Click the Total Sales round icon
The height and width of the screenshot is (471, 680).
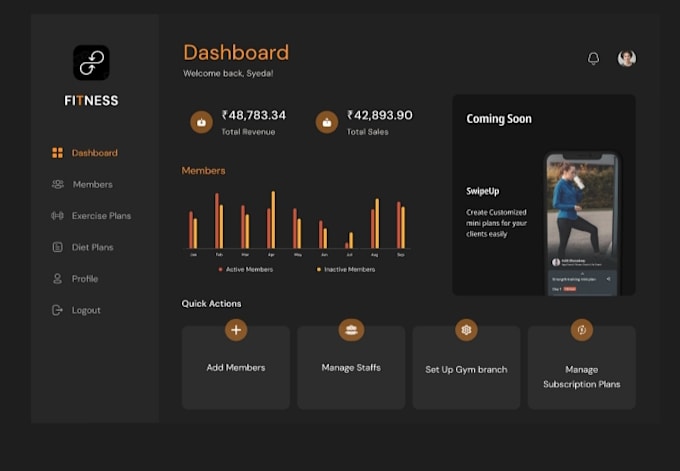pos(327,122)
